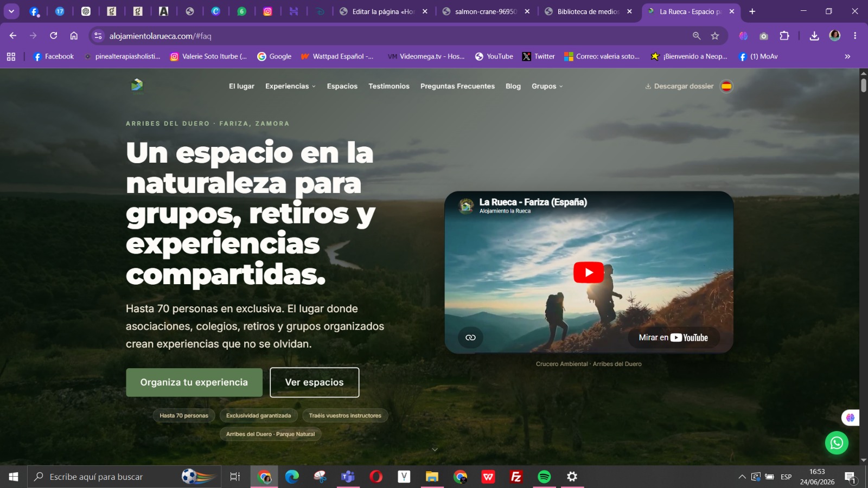Switch to the Editar la página tab
The width and height of the screenshot is (868, 488).
[384, 11]
